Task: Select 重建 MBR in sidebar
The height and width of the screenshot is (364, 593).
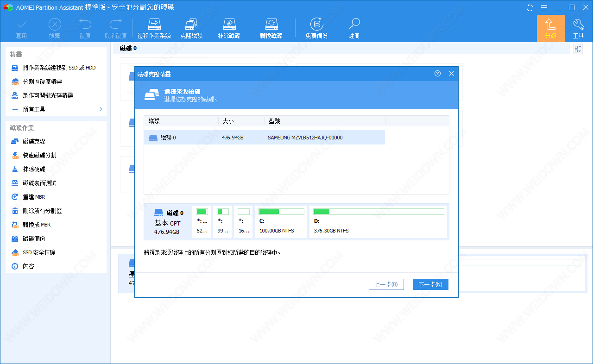Action: click(x=28, y=197)
